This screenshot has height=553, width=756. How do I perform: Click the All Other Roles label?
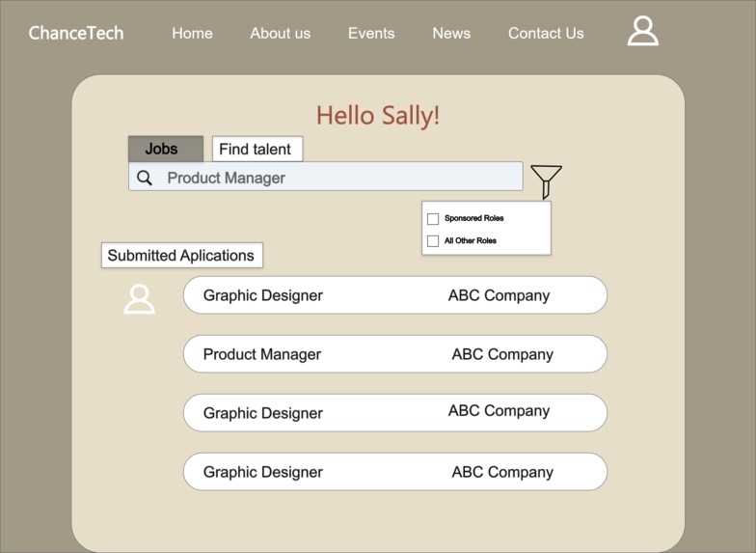coord(471,240)
